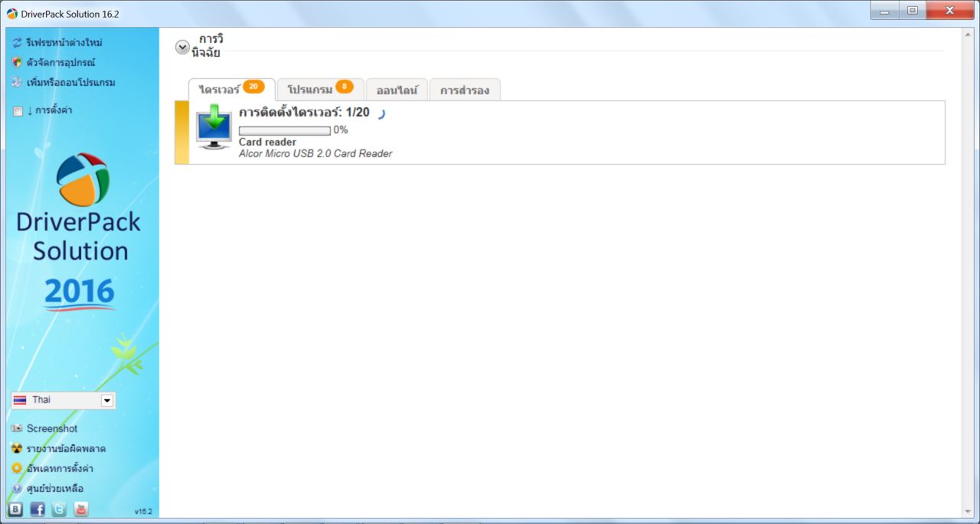Click the 'Card reader' label
The width and height of the screenshot is (980, 524).
(267, 142)
